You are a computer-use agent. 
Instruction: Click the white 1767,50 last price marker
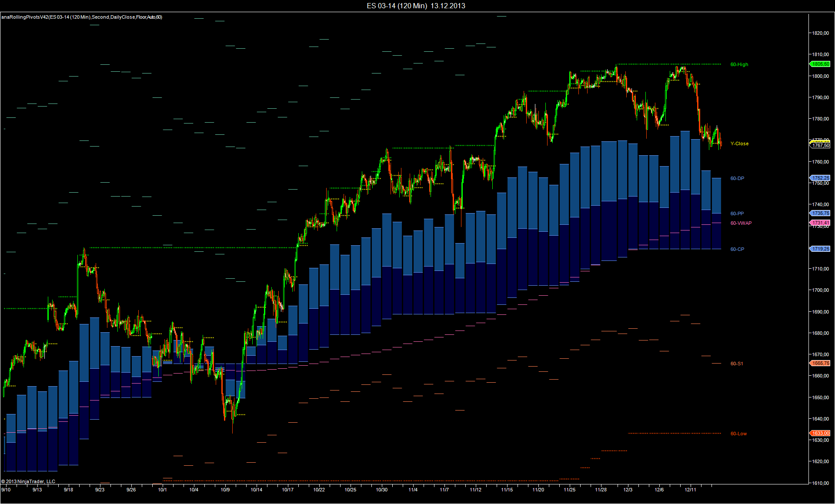pyautogui.click(x=820, y=146)
